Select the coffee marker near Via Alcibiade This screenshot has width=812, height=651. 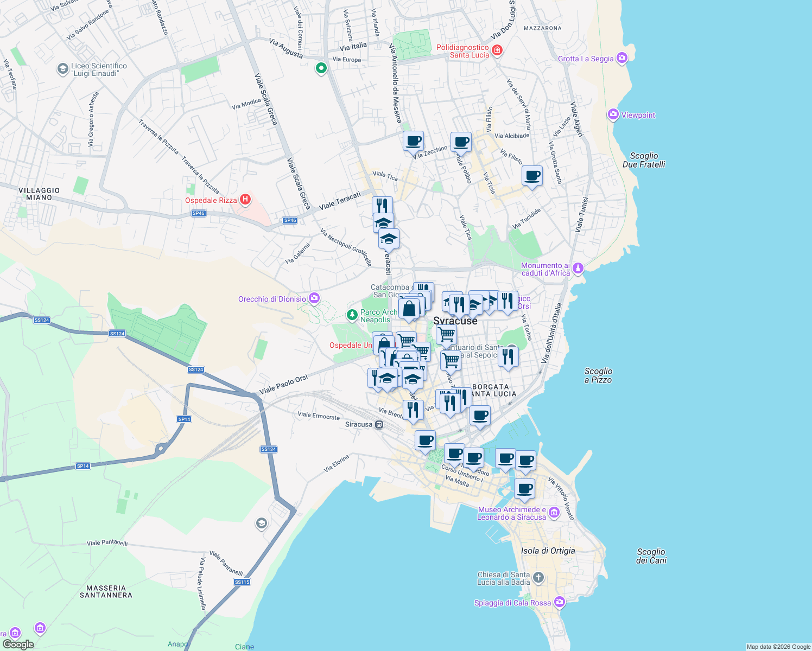coord(532,176)
